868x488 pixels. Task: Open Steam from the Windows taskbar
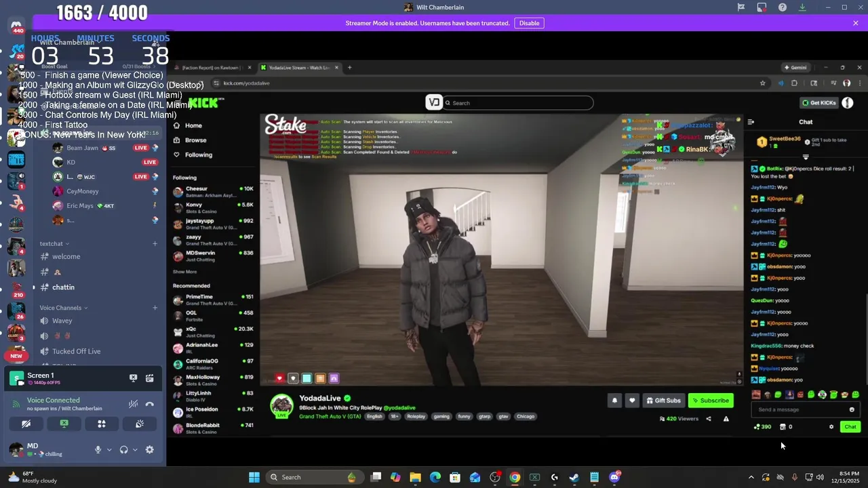[x=574, y=477]
